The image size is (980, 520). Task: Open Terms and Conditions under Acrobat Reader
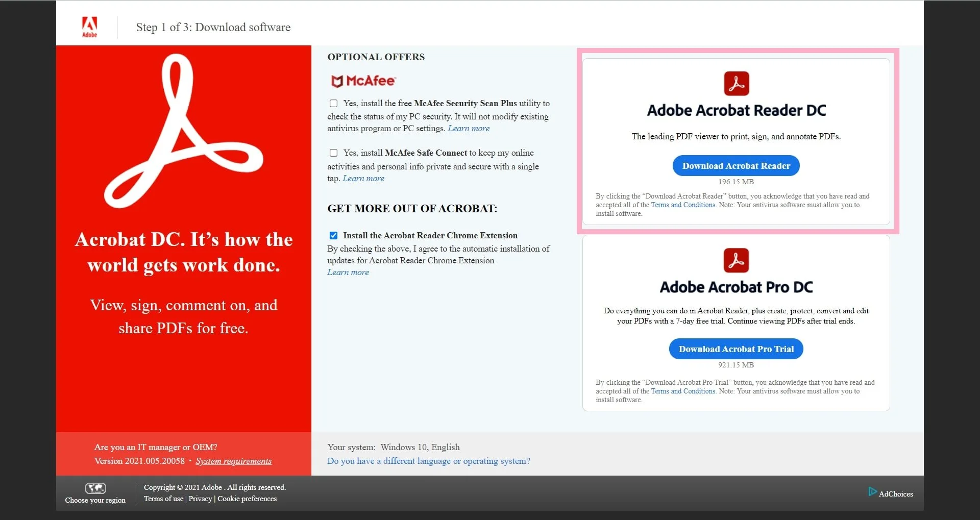click(682, 205)
